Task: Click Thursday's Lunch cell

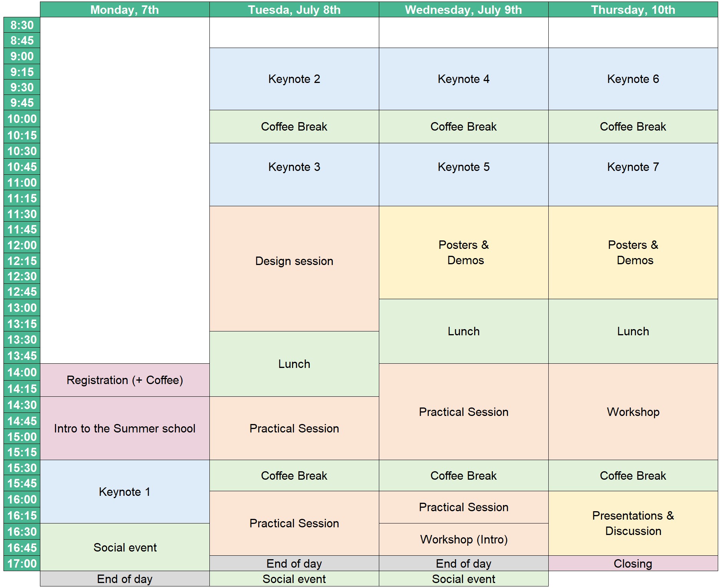Action: (x=633, y=331)
